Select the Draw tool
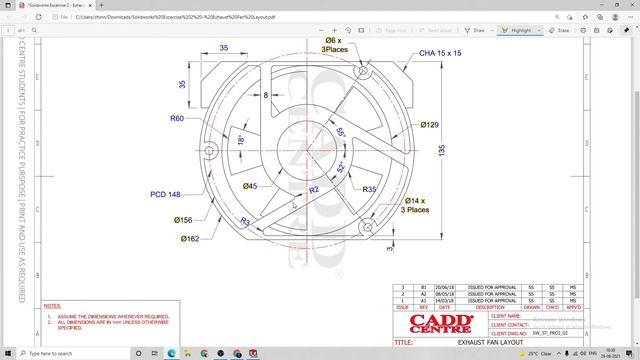 click(x=475, y=30)
